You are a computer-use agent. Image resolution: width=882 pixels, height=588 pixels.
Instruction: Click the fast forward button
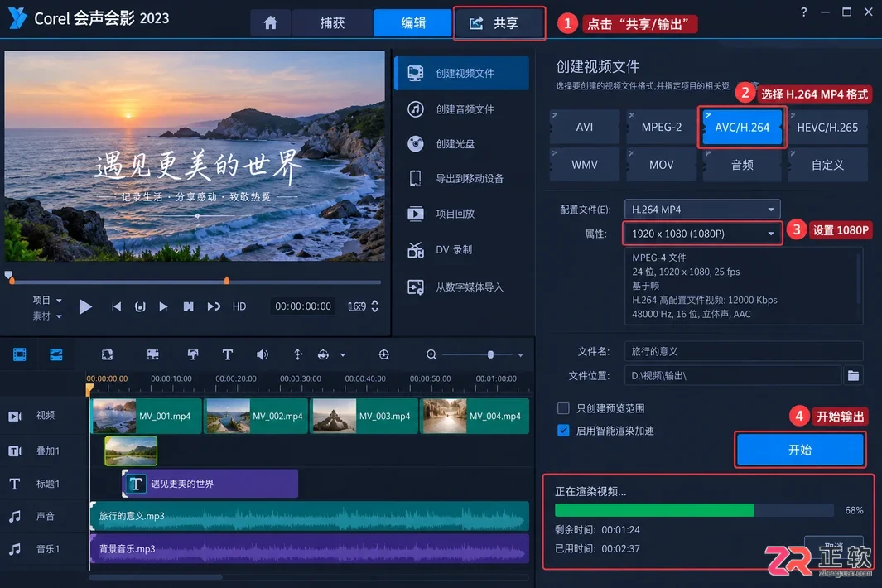(214, 306)
